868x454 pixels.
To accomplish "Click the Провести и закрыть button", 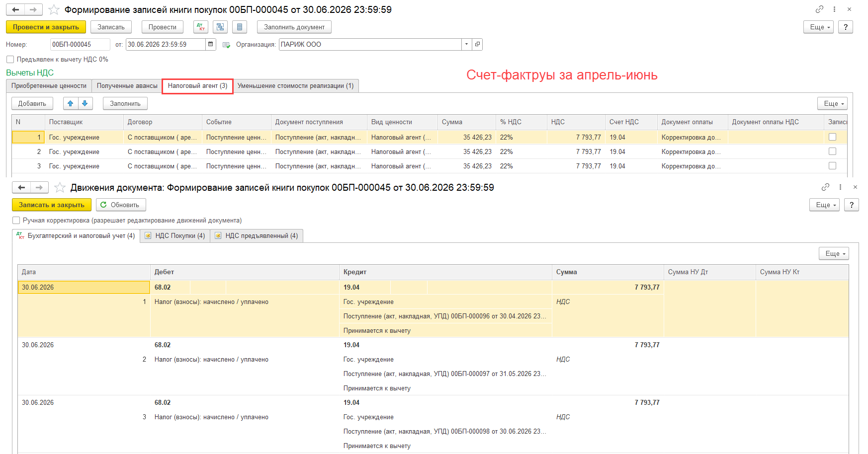I will (46, 27).
